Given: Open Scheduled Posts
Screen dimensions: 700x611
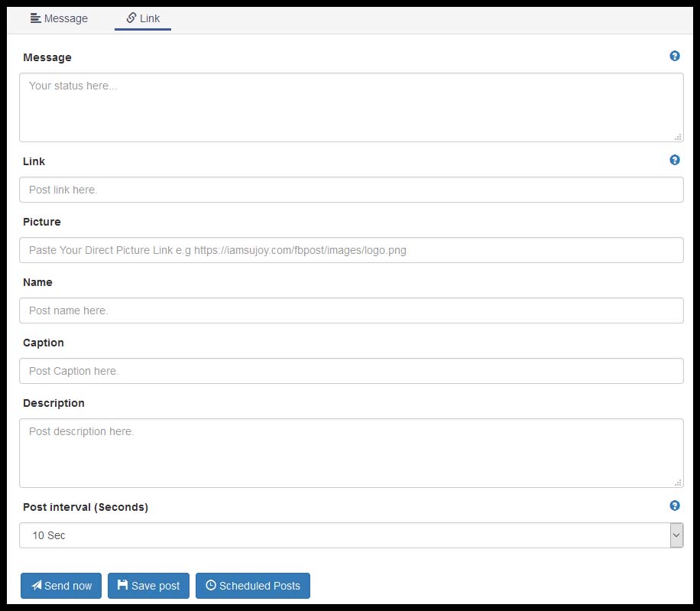Looking at the screenshot, I should 253,586.
